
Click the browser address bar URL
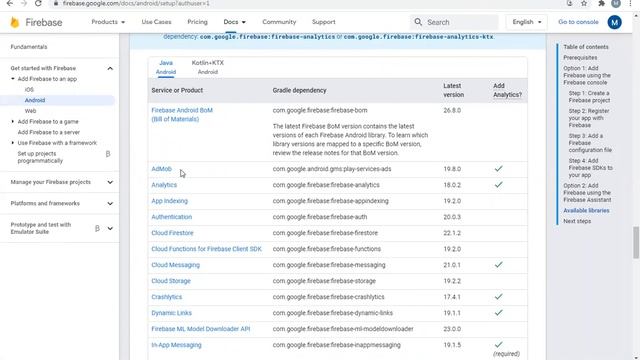click(x=136, y=3)
